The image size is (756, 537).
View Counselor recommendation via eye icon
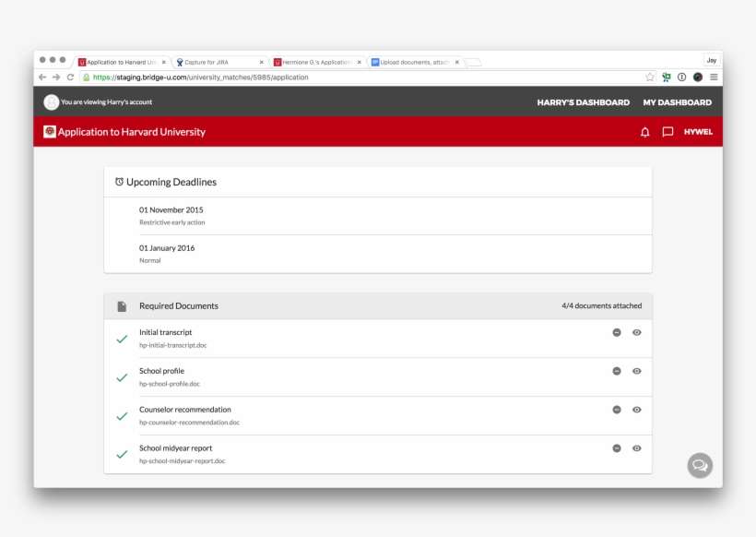tap(636, 410)
